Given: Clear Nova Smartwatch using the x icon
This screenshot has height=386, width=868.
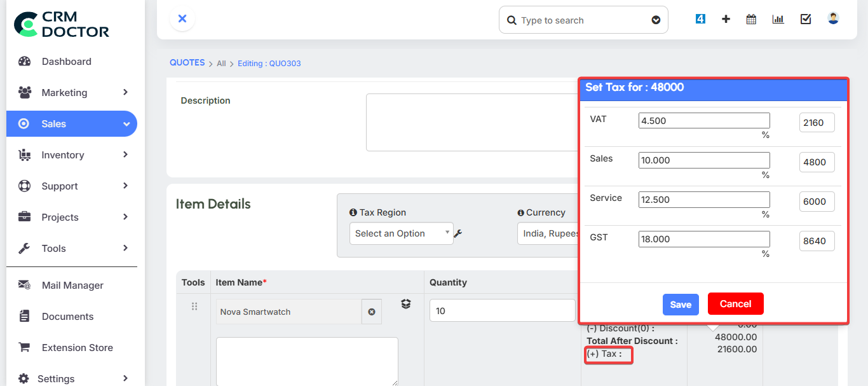Looking at the screenshot, I should coord(371,311).
